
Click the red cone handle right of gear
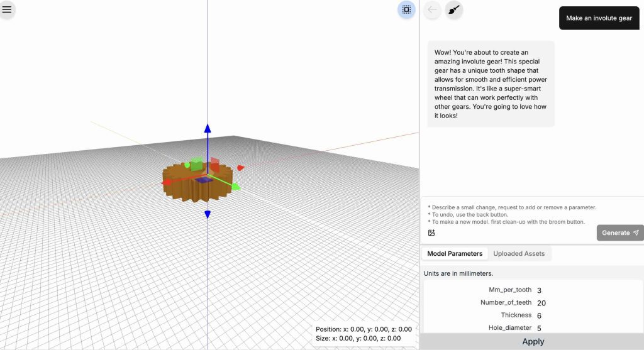click(x=240, y=168)
